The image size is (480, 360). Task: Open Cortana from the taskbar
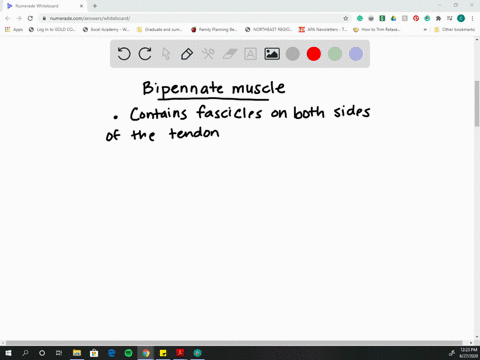[42, 353]
